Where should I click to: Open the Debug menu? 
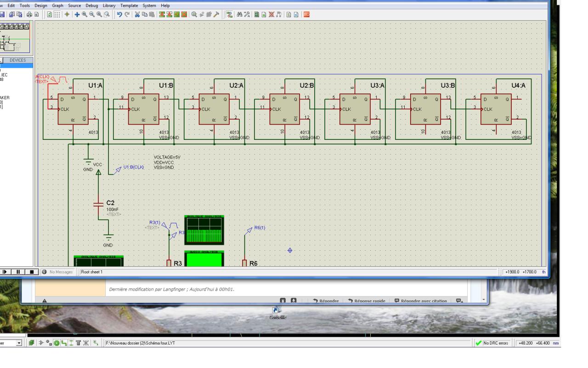[x=92, y=6]
